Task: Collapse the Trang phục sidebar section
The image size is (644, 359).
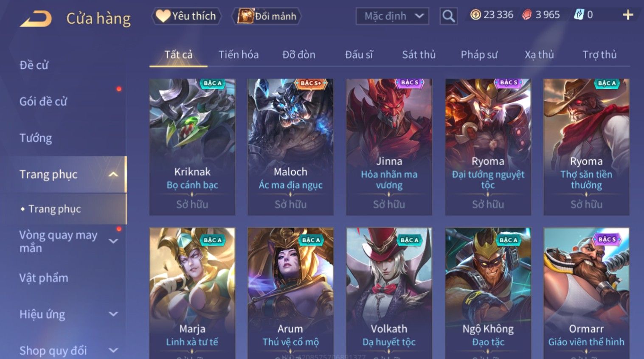Action: 113,174
